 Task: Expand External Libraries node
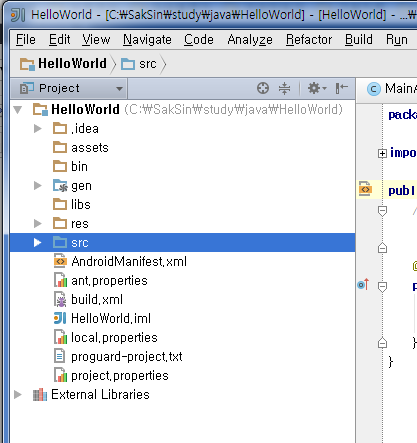click(18, 395)
